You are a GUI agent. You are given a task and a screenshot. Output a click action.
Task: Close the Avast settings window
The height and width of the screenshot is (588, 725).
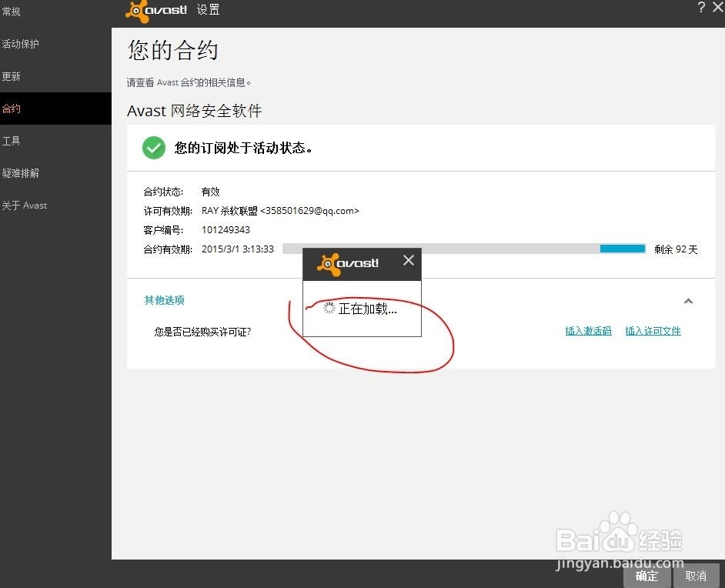tap(718, 7)
